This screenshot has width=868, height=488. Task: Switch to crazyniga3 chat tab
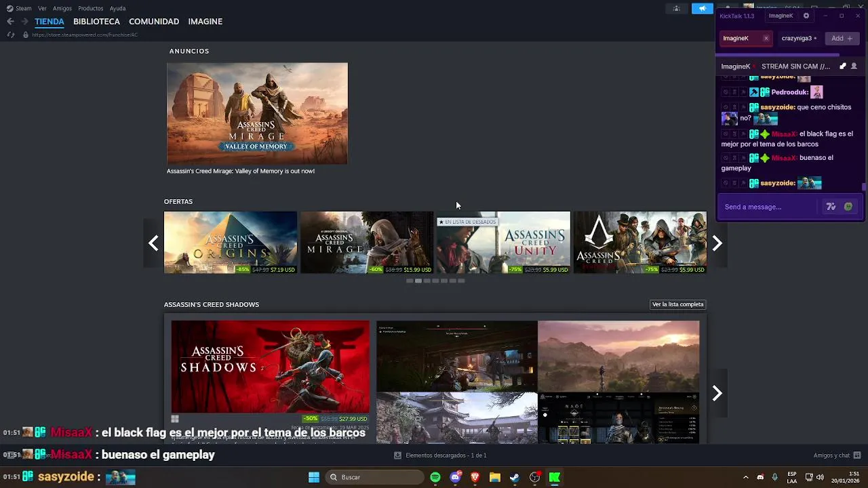tap(799, 39)
